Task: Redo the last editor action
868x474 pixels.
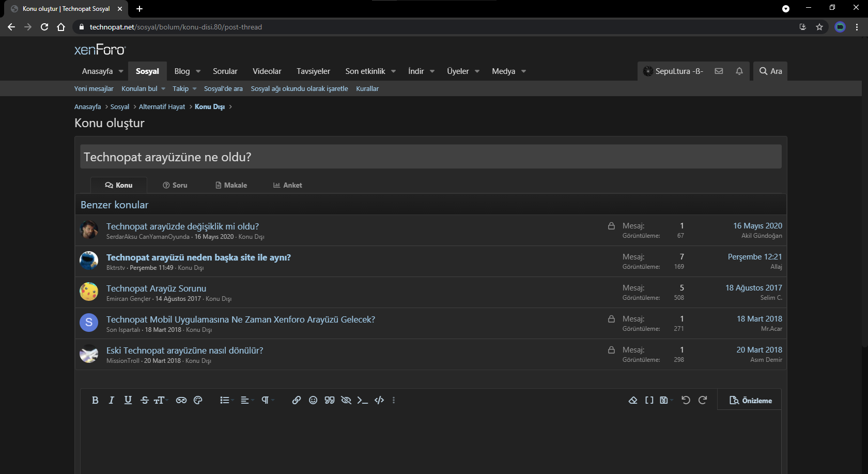Action: [703, 400]
